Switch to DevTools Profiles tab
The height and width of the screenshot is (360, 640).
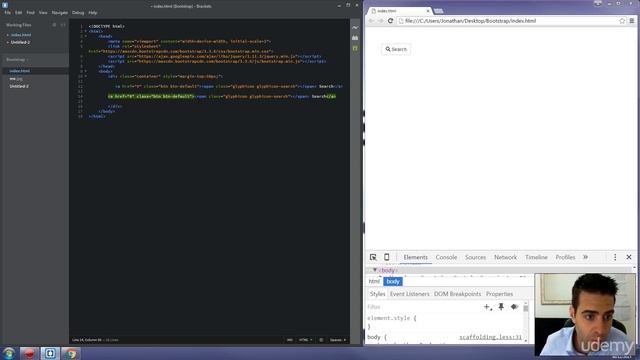[565, 257]
